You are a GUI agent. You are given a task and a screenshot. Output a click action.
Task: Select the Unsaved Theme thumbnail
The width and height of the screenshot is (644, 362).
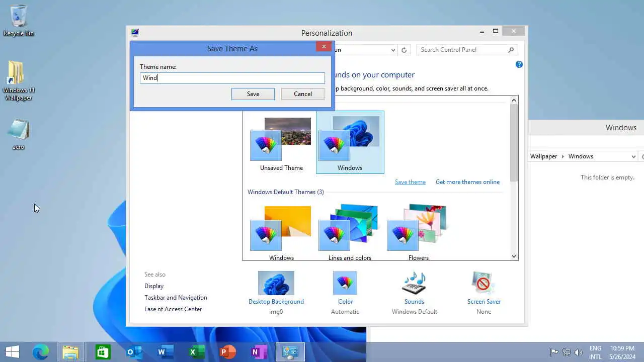click(281, 143)
